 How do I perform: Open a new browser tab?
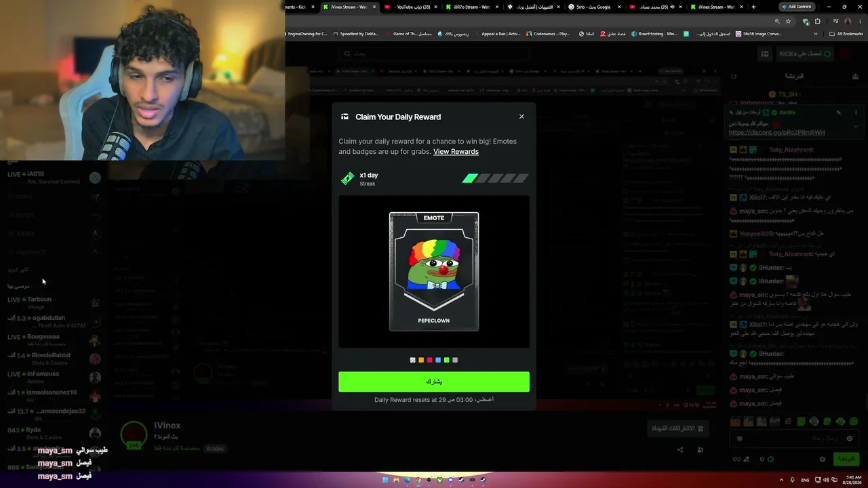[x=753, y=7]
